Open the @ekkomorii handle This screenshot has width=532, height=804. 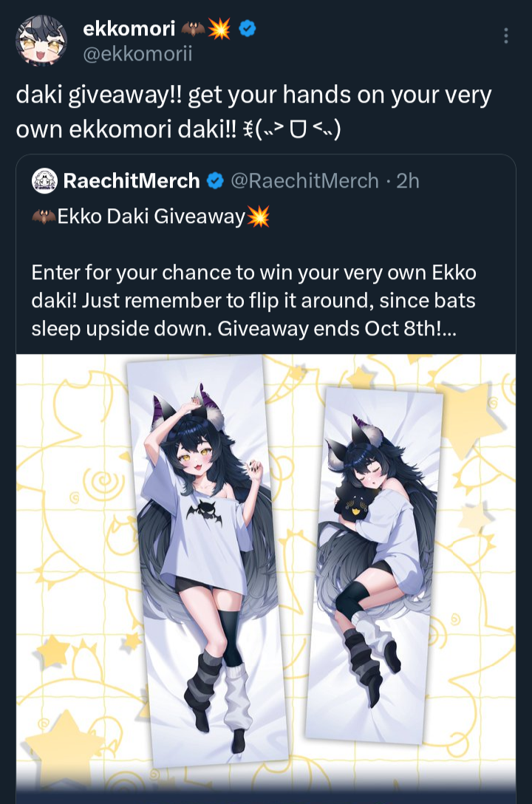pos(137,53)
